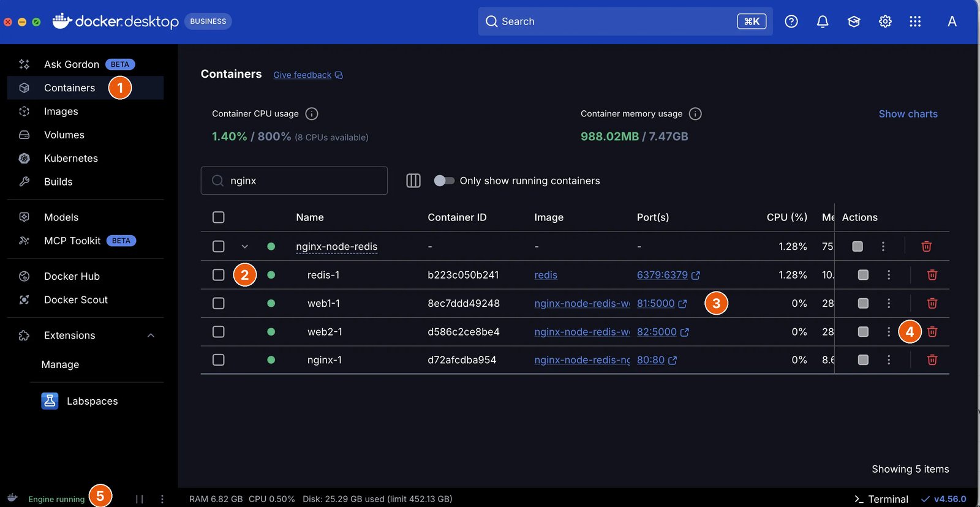Open the column chooser icon

tap(413, 181)
